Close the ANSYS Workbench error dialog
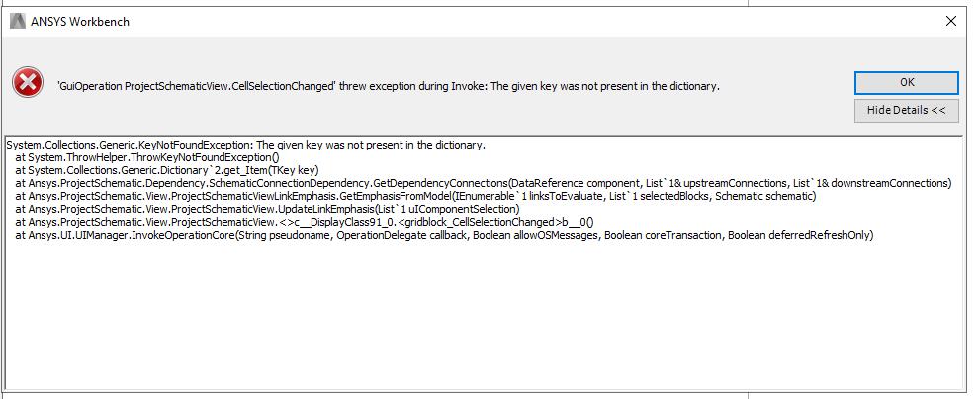Image resolution: width=980 pixels, height=399 pixels. tap(950, 21)
